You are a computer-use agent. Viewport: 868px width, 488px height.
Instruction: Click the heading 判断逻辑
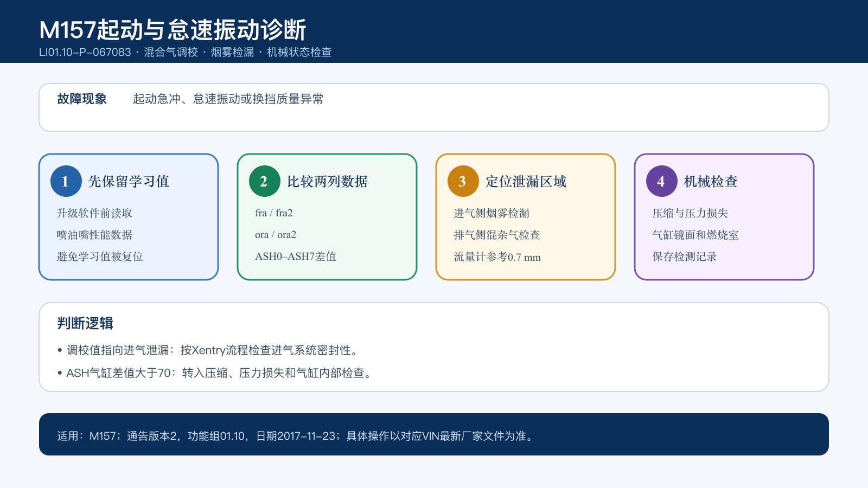pyautogui.click(x=85, y=323)
